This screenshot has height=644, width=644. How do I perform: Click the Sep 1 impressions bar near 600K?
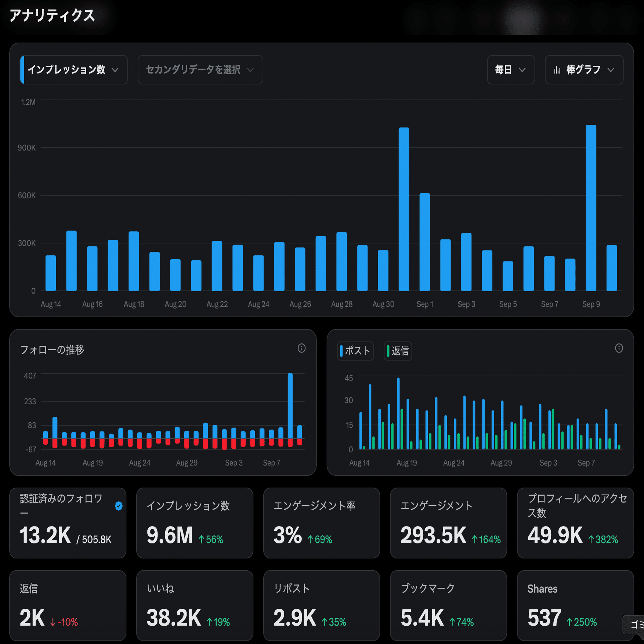tap(425, 242)
